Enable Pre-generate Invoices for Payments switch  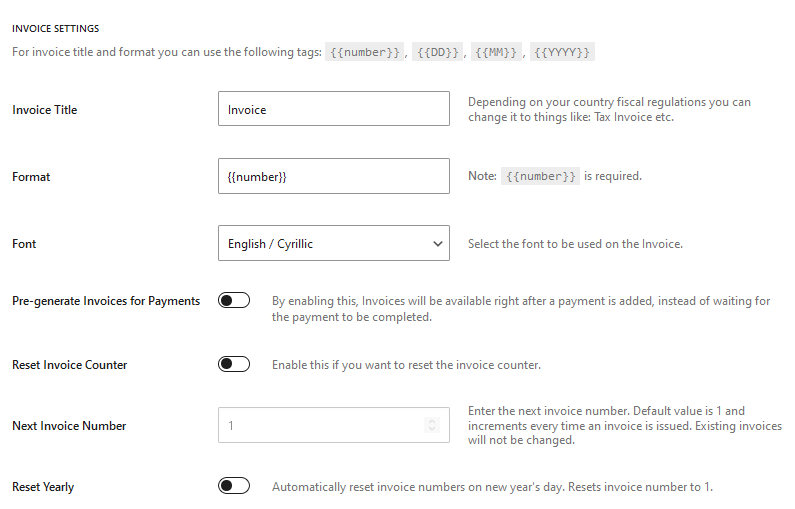[234, 301]
